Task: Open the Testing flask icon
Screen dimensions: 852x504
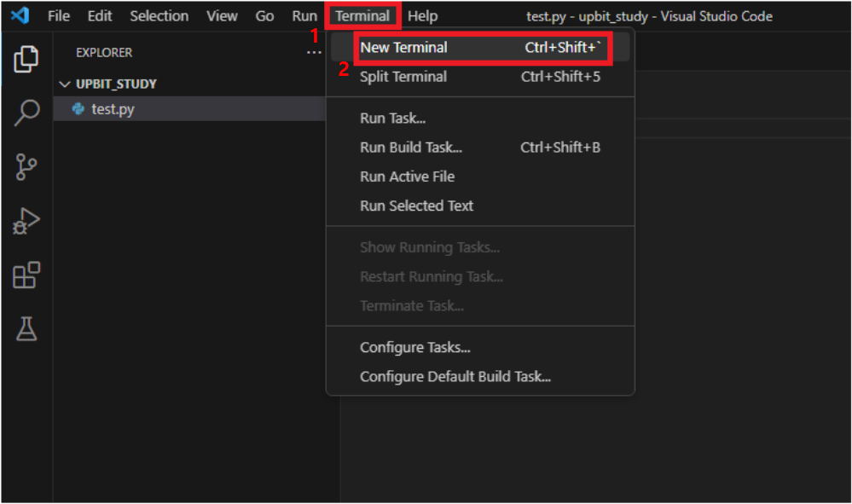Action: click(x=26, y=328)
